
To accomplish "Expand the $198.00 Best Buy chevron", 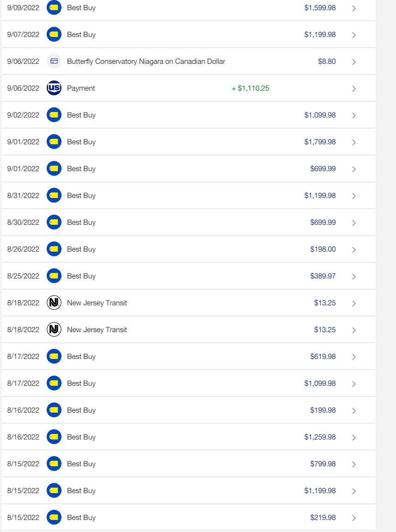I will pos(354,250).
